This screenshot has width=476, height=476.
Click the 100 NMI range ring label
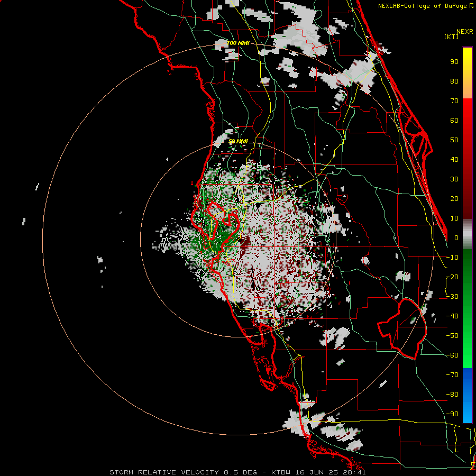(238, 43)
